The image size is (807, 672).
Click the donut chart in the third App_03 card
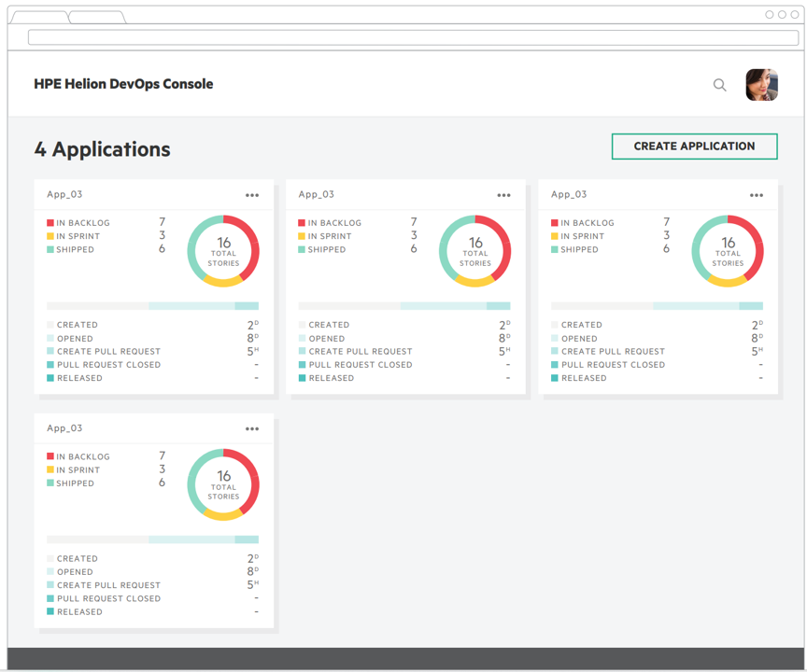(728, 251)
